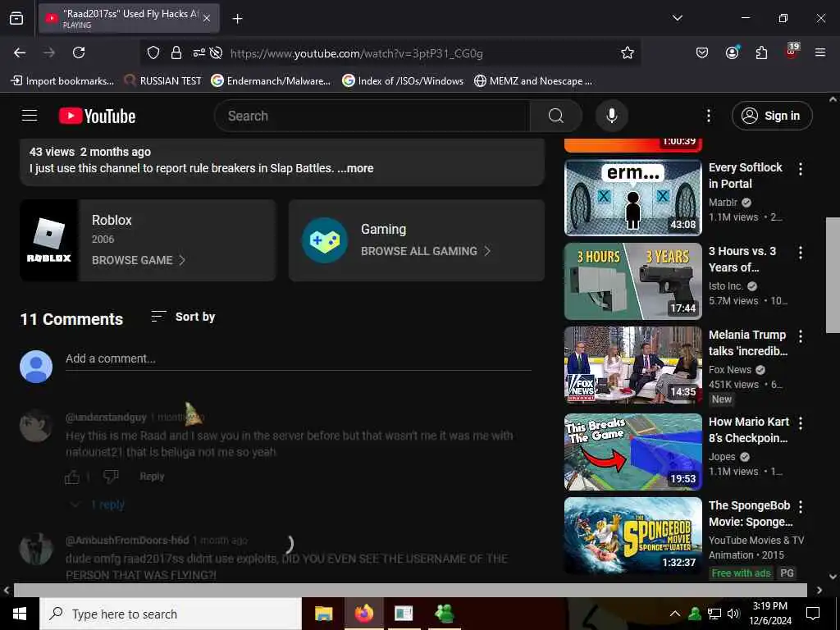The width and height of the screenshot is (840, 630).
Task: Open Import bookmarks bookmark item
Action: (62, 81)
